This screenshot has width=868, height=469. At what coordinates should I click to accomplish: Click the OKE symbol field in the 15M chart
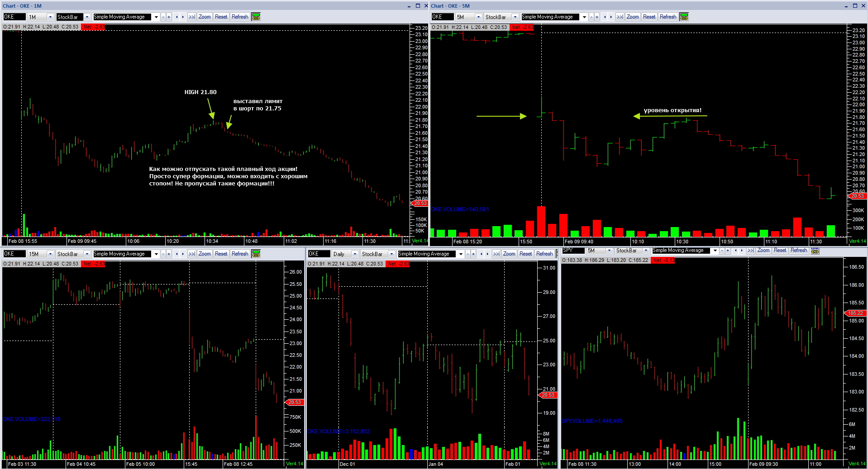coord(14,254)
